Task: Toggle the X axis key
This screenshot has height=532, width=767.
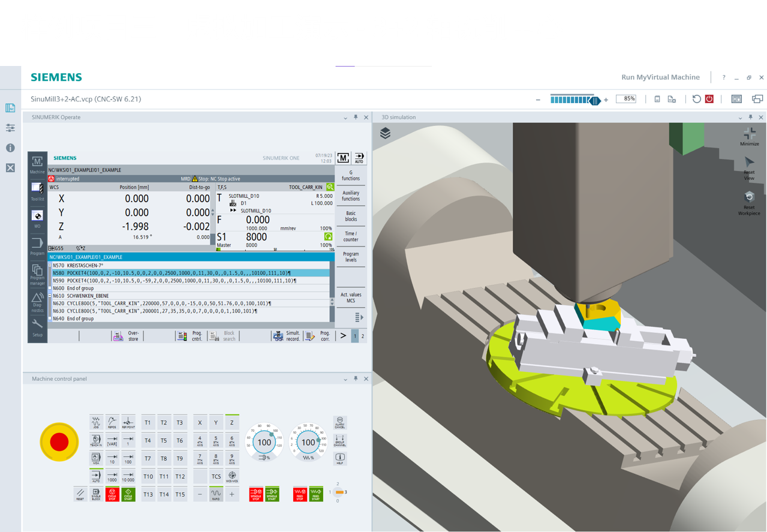Action: 200,422
